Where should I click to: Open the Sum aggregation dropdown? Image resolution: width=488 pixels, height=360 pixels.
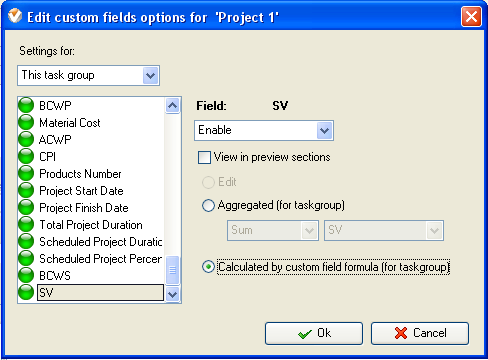point(273,230)
